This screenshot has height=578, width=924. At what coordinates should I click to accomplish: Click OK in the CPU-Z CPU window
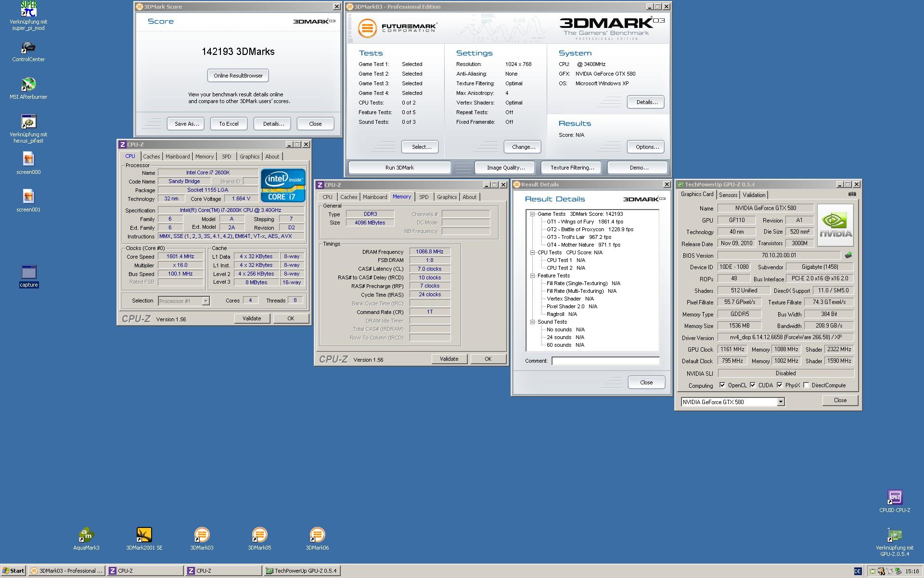[x=291, y=318]
